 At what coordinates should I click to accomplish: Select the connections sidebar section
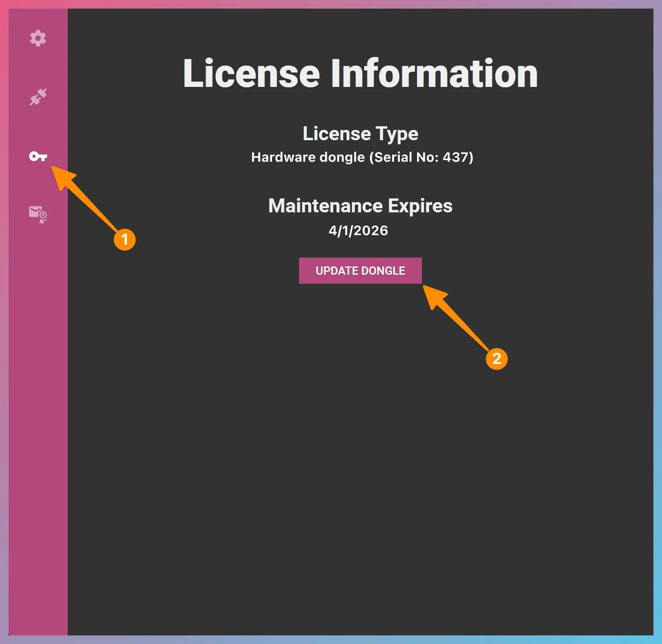pyautogui.click(x=37, y=97)
